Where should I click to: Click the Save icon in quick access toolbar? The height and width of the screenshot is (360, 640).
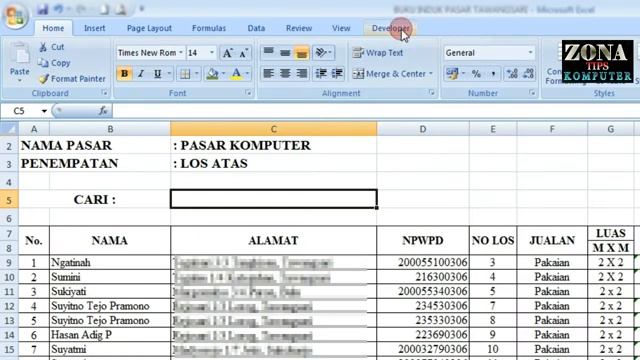coord(42,9)
